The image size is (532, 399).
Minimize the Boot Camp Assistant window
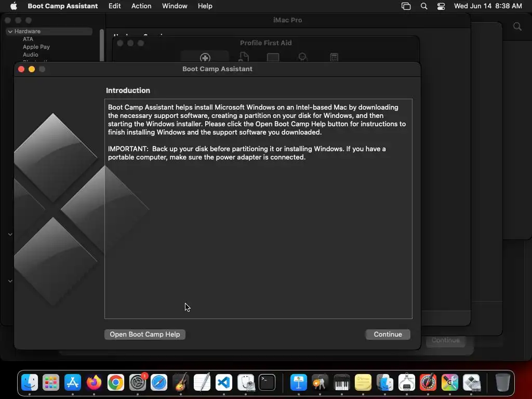tap(32, 69)
